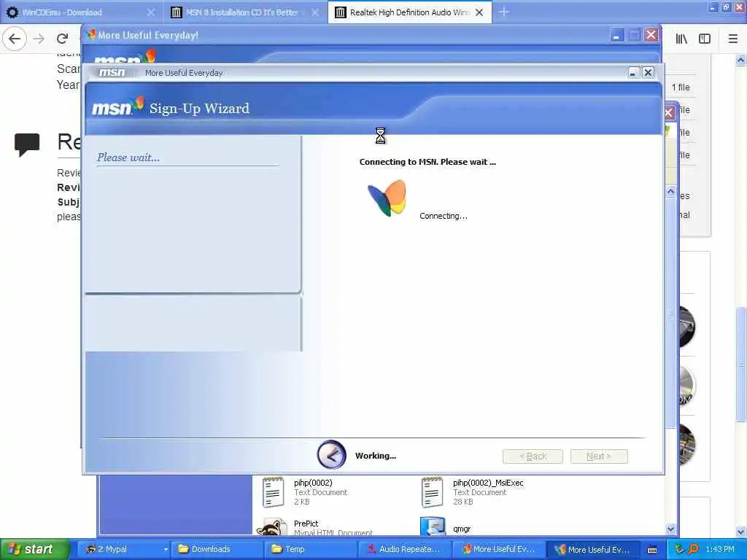This screenshot has height=560, width=747.
Task: Reload the current browser page
Action: point(63,39)
